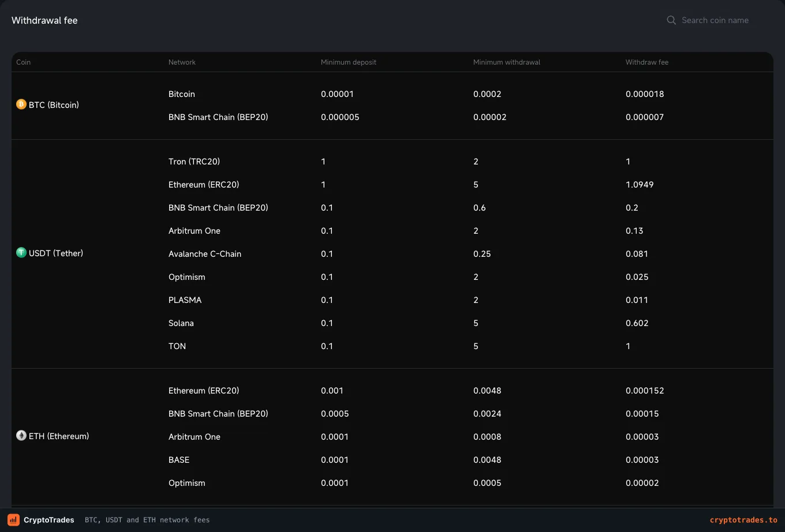Click the 0.000152 withdraw fee value
Image resolution: width=785 pixels, height=532 pixels.
tap(645, 391)
